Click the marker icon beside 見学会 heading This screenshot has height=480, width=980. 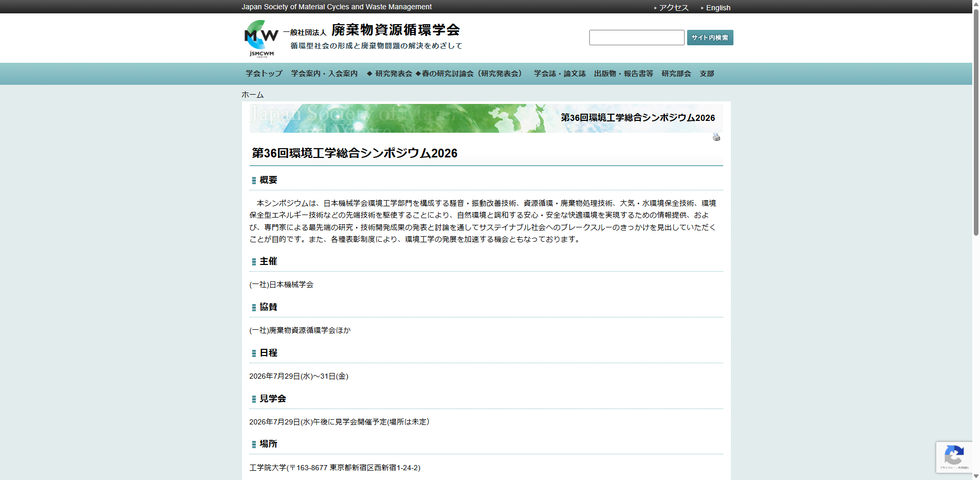(253, 399)
